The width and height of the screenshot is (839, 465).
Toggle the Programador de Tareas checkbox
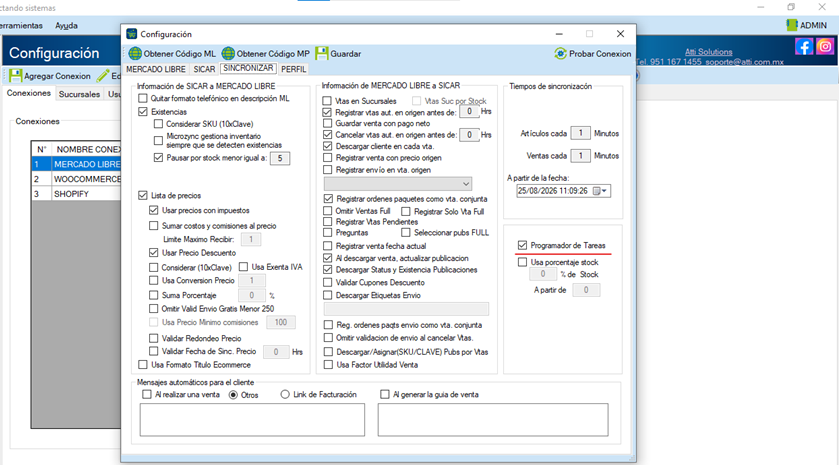click(522, 245)
